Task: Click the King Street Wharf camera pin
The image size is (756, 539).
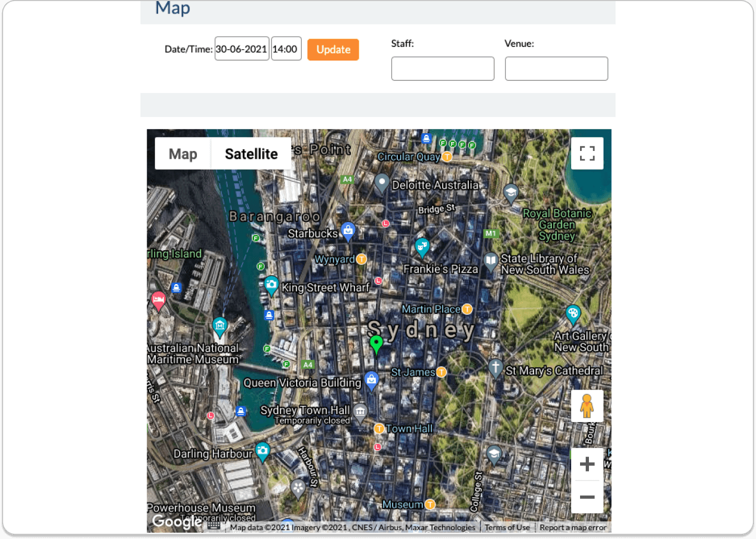Action: click(271, 285)
